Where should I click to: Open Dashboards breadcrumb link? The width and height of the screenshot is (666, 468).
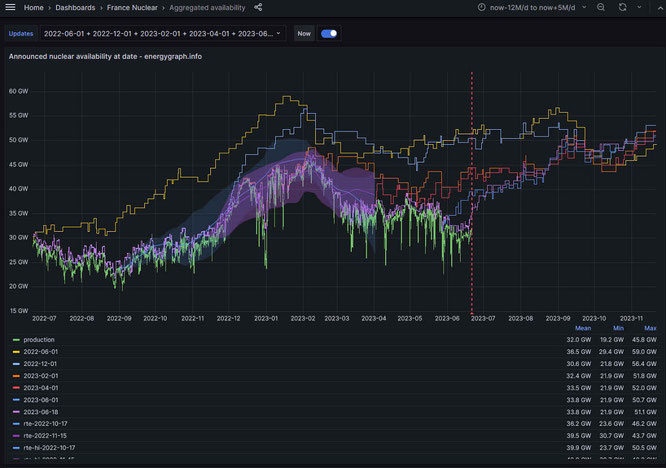pos(75,8)
